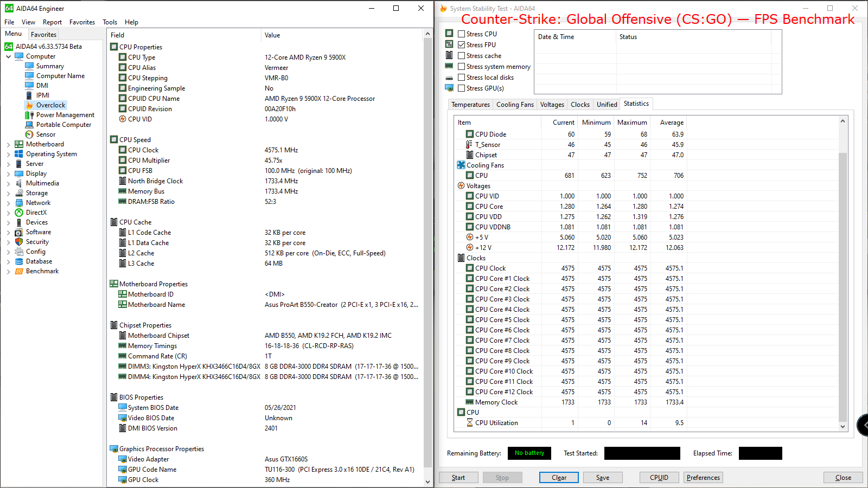Expand the Benchmark tree node

click(9, 272)
